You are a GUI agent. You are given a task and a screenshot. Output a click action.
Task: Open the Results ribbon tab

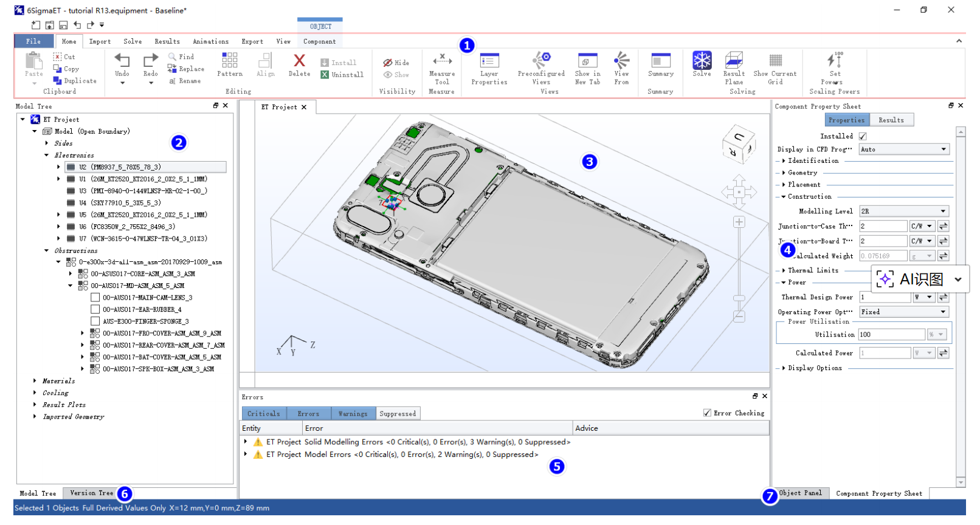[167, 41]
